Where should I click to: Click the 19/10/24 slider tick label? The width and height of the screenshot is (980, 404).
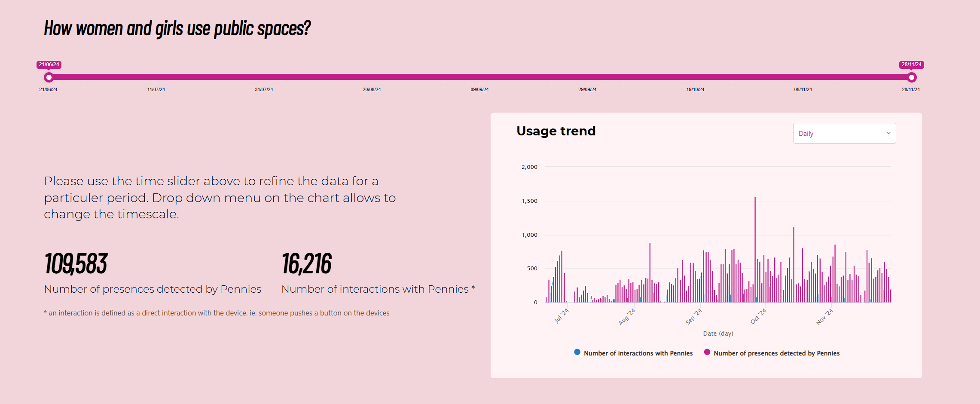click(x=695, y=89)
